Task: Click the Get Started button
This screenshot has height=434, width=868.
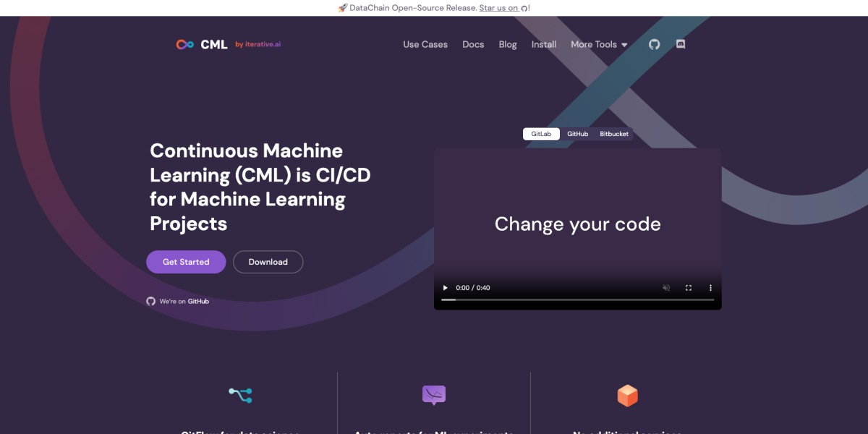Action: click(186, 262)
